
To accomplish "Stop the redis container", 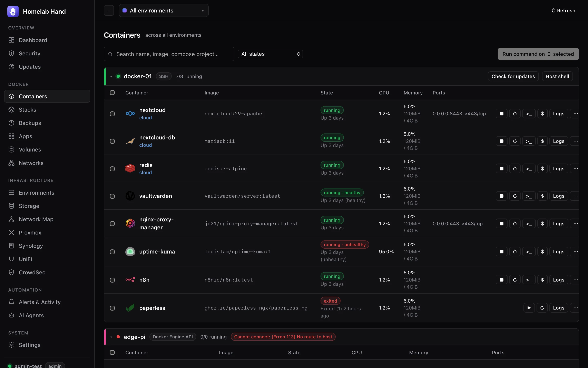I will click(501, 169).
